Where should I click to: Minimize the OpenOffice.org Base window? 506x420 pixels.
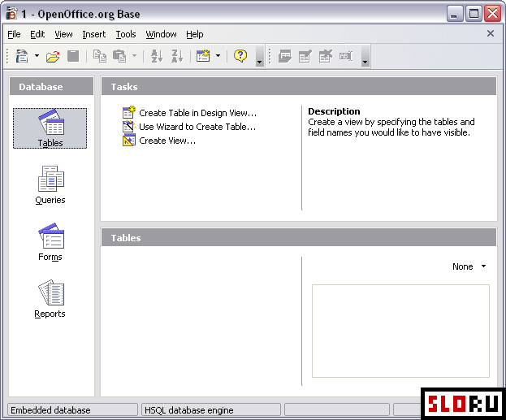click(455, 14)
